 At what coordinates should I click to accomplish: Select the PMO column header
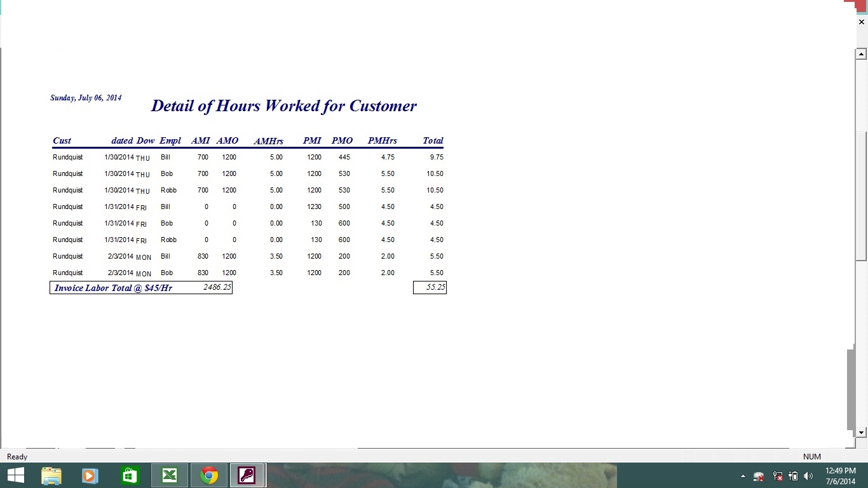click(x=342, y=140)
